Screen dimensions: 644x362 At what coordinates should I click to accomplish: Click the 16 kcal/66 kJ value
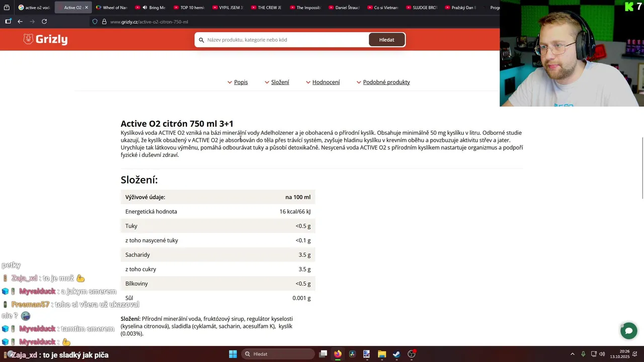tap(295, 212)
